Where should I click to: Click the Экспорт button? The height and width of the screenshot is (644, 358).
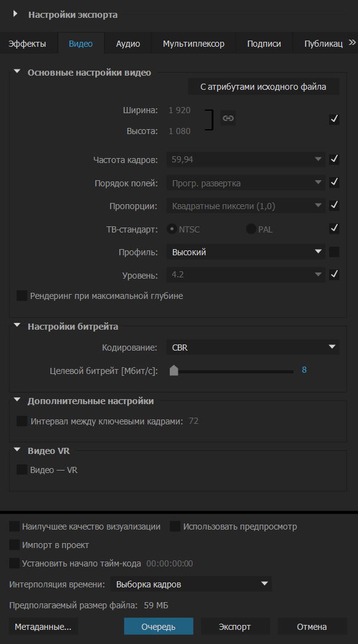tap(234, 627)
